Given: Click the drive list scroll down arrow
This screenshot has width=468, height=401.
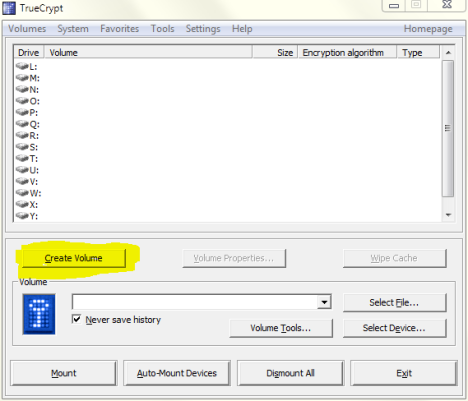Looking at the screenshot, I should 448,215.
